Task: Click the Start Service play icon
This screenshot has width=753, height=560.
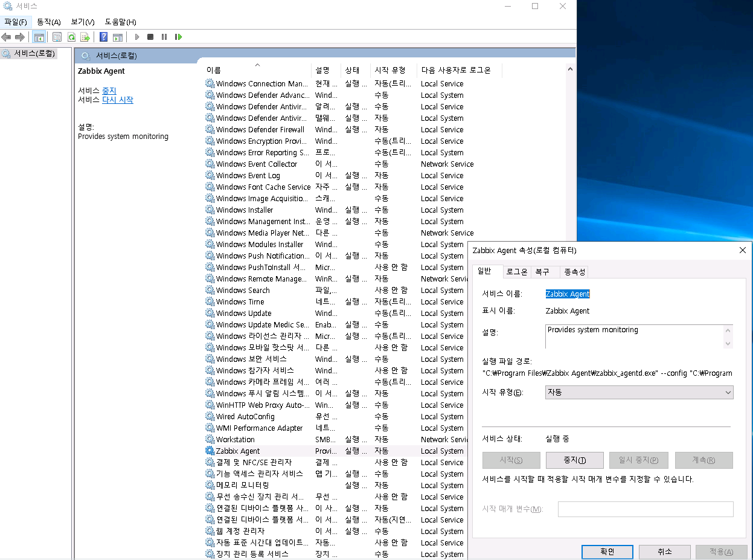Action: [x=137, y=37]
